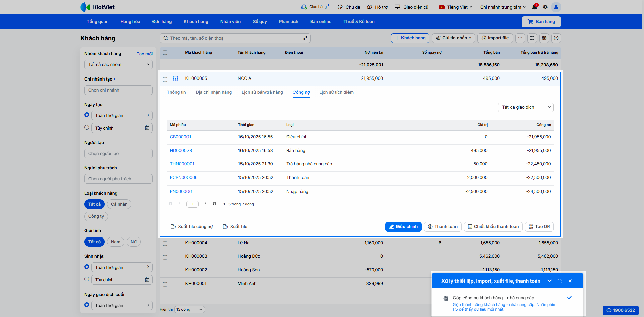Open settings gear in top header
Screen dimensions: 644x317
coord(545,7)
